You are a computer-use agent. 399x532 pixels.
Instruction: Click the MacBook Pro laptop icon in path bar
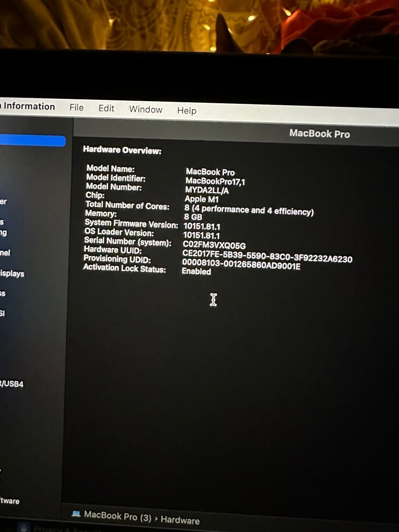[76, 514]
